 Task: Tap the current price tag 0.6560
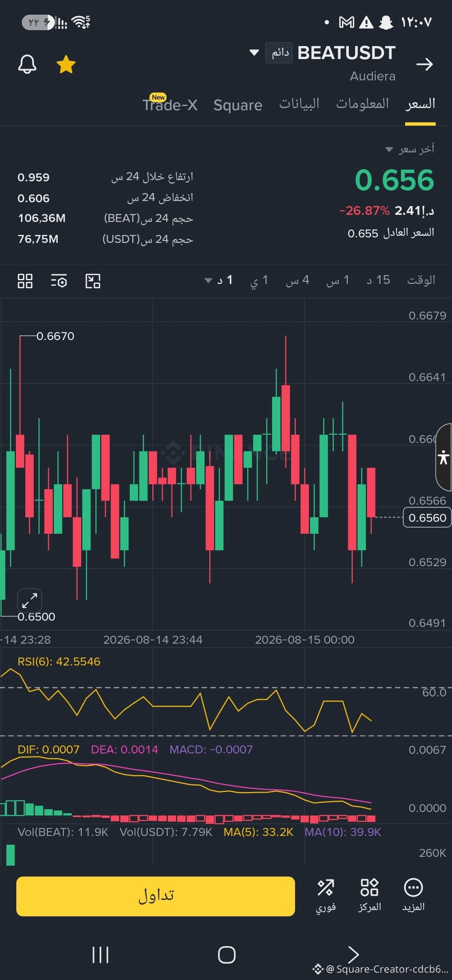pyautogui.click(x=427, y=518)
